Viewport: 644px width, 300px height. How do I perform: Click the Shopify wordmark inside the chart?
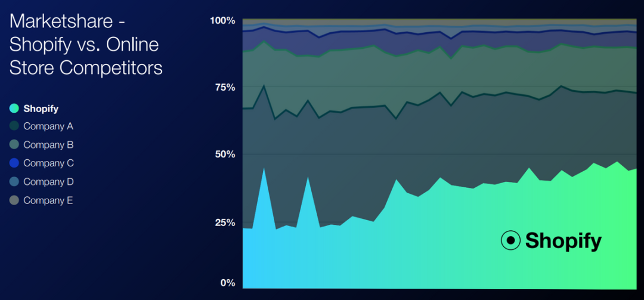[x=563, y=241]
